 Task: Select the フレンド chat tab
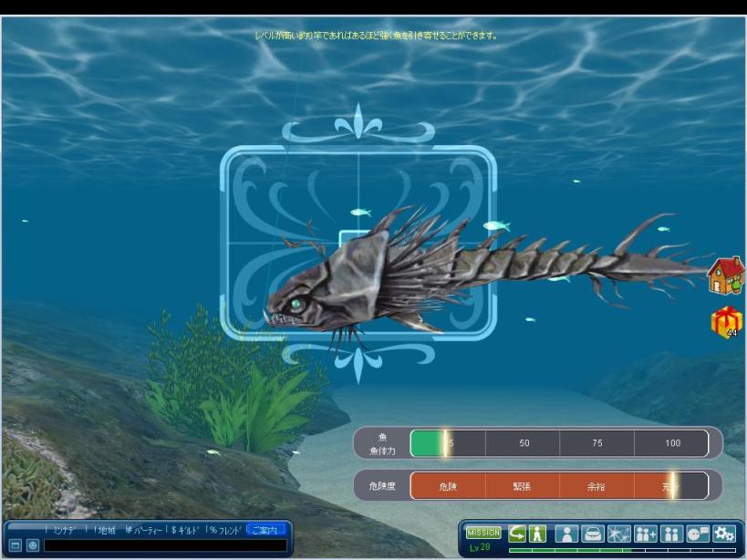226,529
